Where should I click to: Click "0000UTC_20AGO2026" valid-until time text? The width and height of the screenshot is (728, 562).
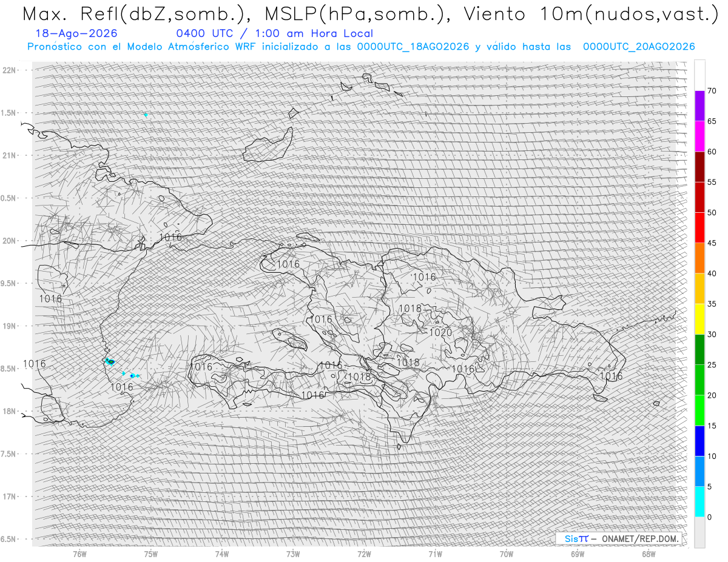click(x=639, y=47)
